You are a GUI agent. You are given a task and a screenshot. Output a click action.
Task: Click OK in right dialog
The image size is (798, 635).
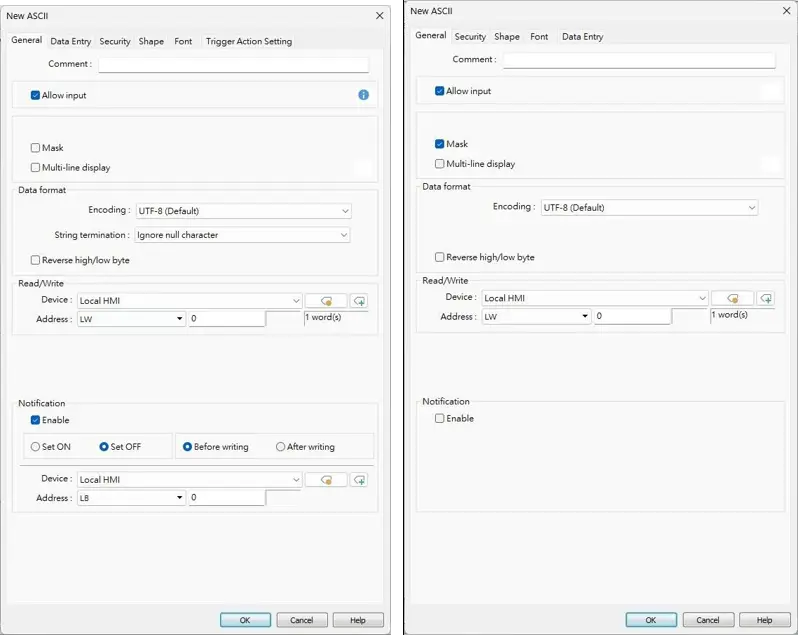(651, 620)
